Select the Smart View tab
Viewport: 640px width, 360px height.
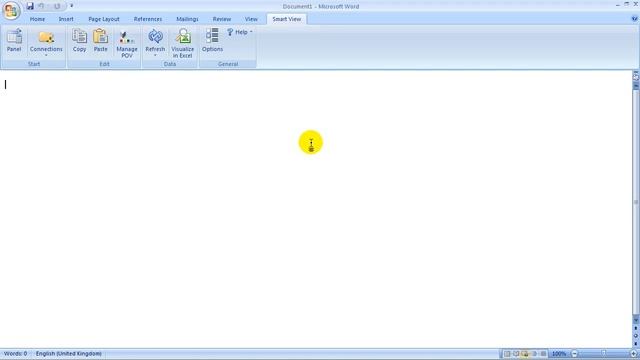(x=287, y=19)
